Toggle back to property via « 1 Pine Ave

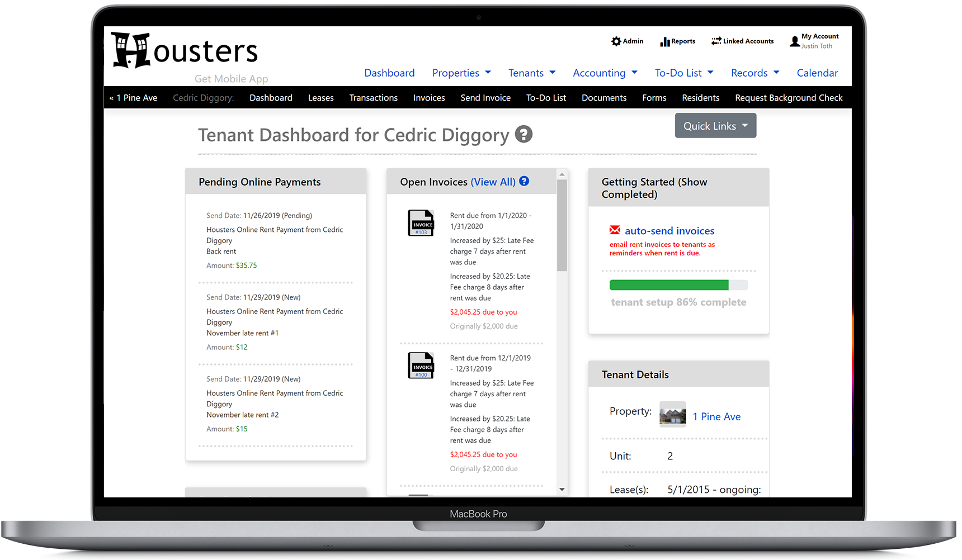click(x=133, y=98)
